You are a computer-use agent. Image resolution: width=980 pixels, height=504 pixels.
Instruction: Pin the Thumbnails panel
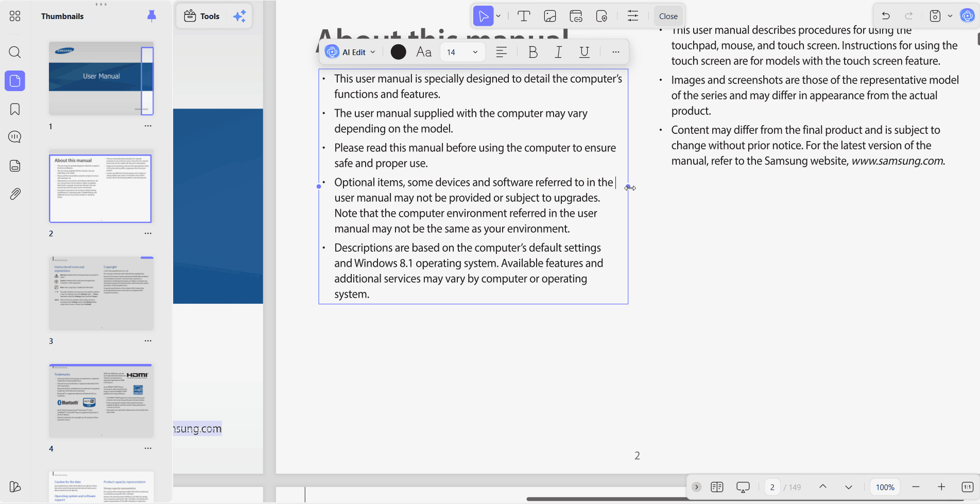point(151,16)
